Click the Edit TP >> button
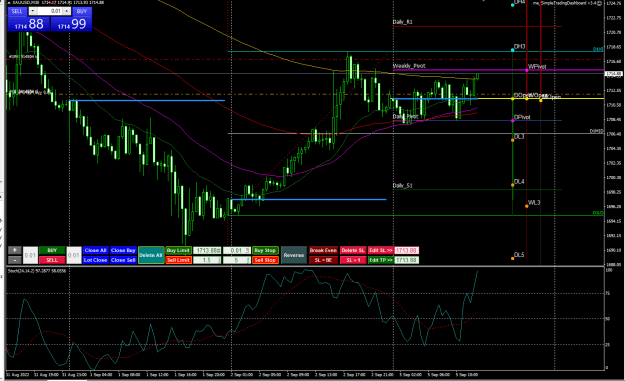The image size is (625, 381). click(381, 260)
